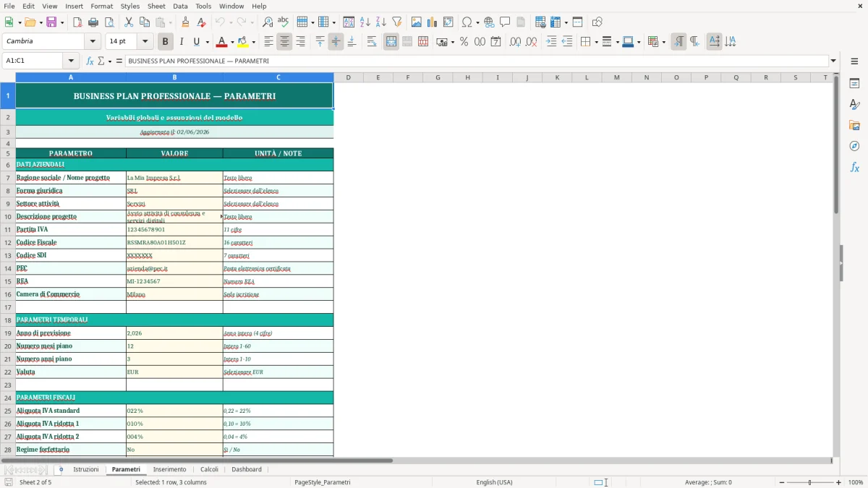Format as percent
Image resolution: width=868 pixels, height=488 pixels.
[464, 42]
